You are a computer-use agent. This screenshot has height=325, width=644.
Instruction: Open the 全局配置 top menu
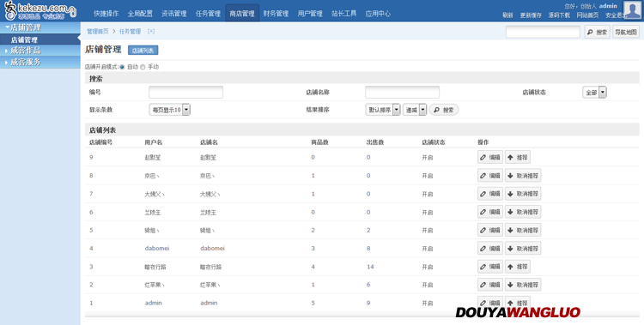pyautogui.click(x=140, y=14)
